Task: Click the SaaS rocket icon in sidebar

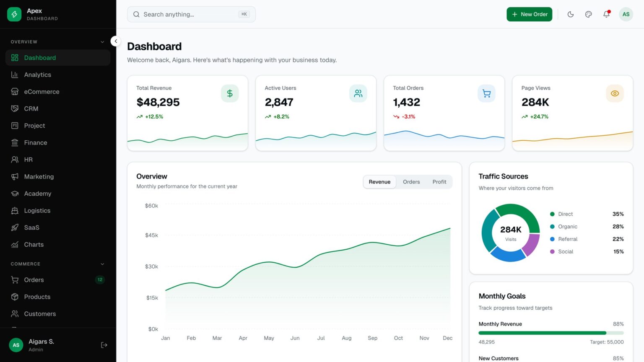Action: (15, 228)
